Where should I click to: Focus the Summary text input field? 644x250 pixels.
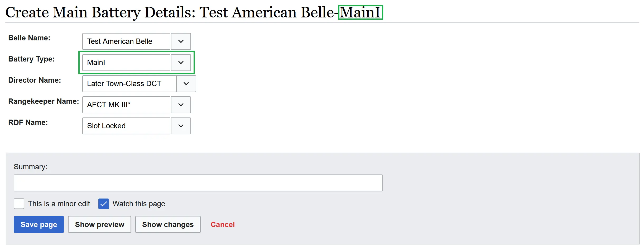198,183
